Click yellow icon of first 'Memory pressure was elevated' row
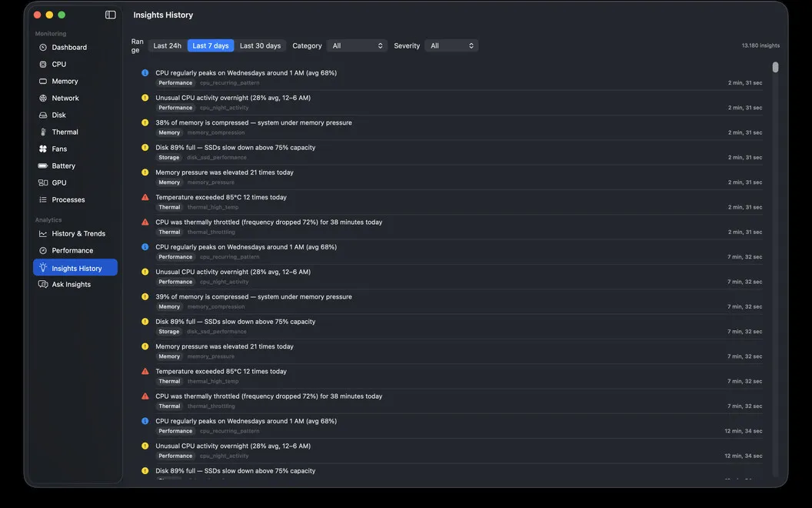This screenshot has height=508, width=812. point(145,172)
